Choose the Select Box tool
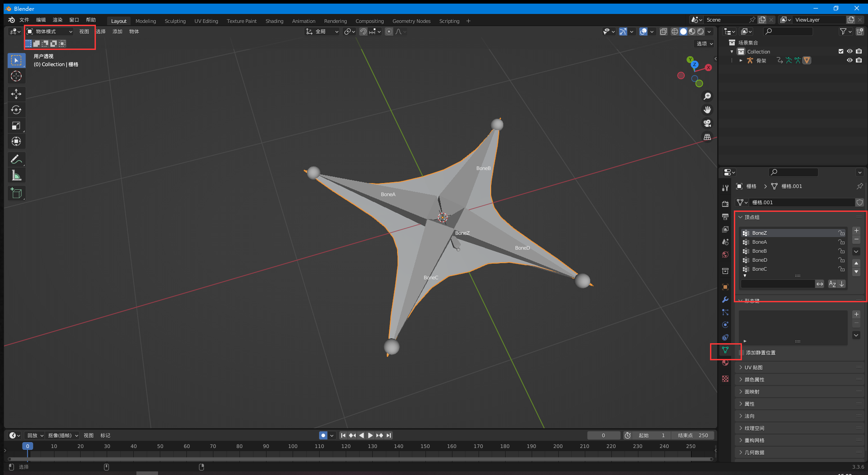868x475 pixels. [16, 60]
